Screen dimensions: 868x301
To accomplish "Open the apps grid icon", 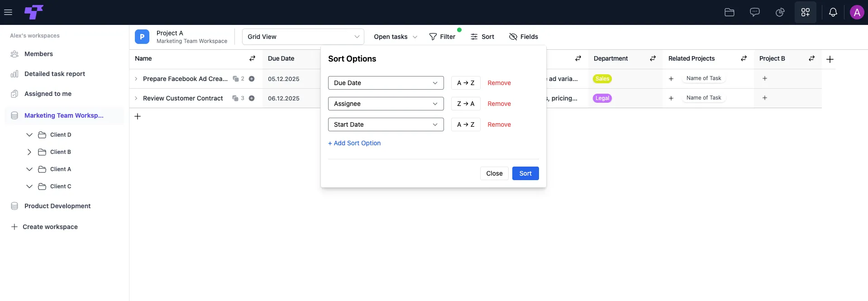I will click(806, 12).
